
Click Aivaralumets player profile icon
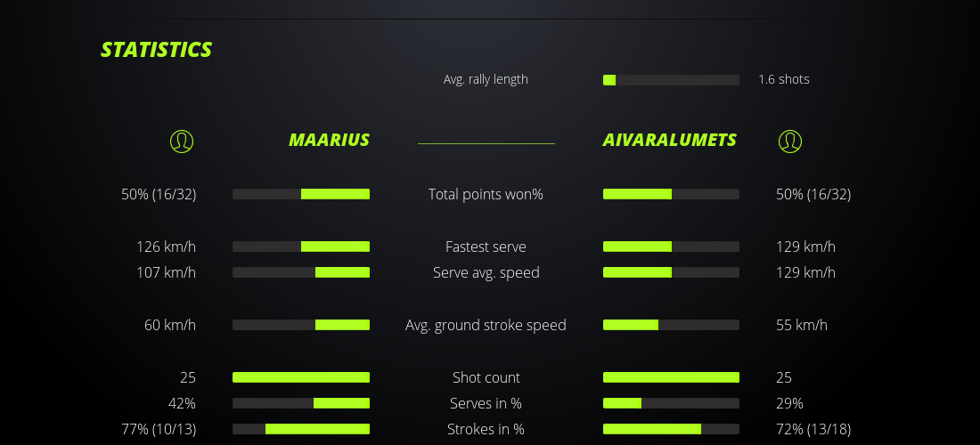pos(790,141)
